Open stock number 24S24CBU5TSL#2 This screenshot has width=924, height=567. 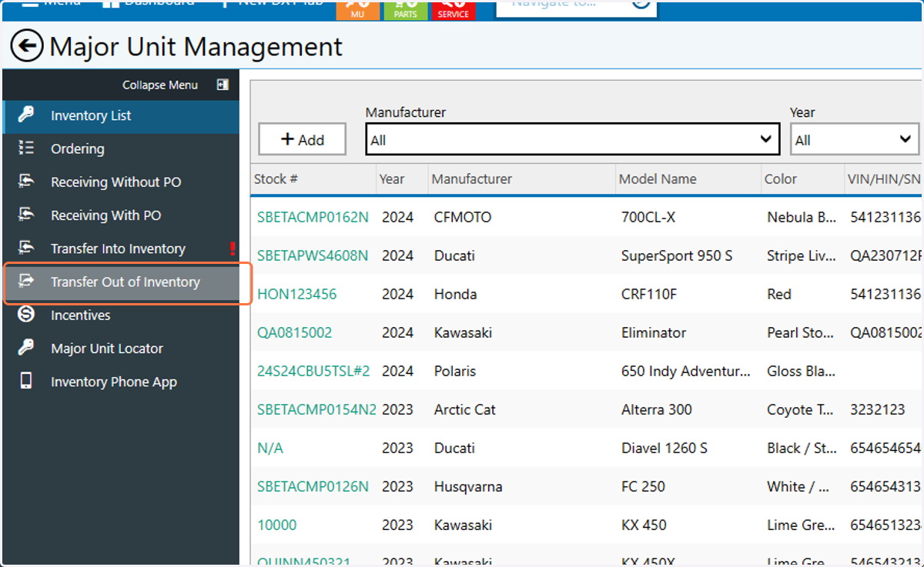(313, 371)
